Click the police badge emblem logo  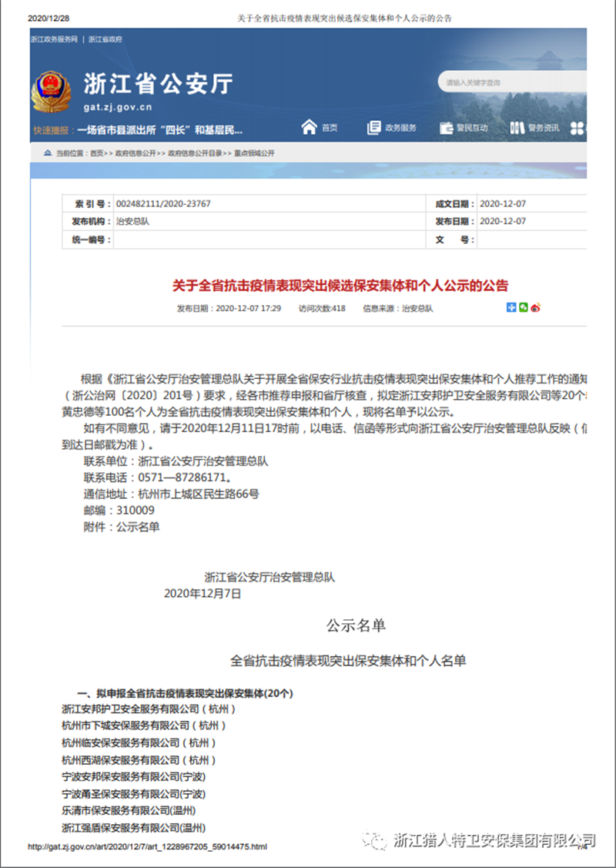pos(52,91)
